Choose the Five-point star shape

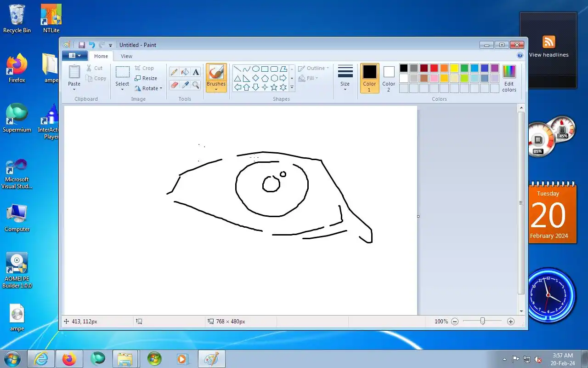click(x=274, y=87)
